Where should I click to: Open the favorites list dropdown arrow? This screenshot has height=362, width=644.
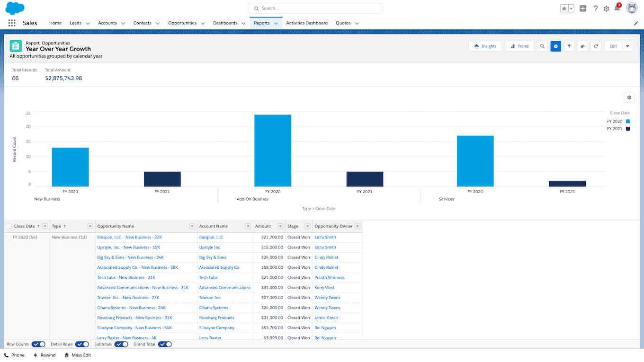[571, 8]
